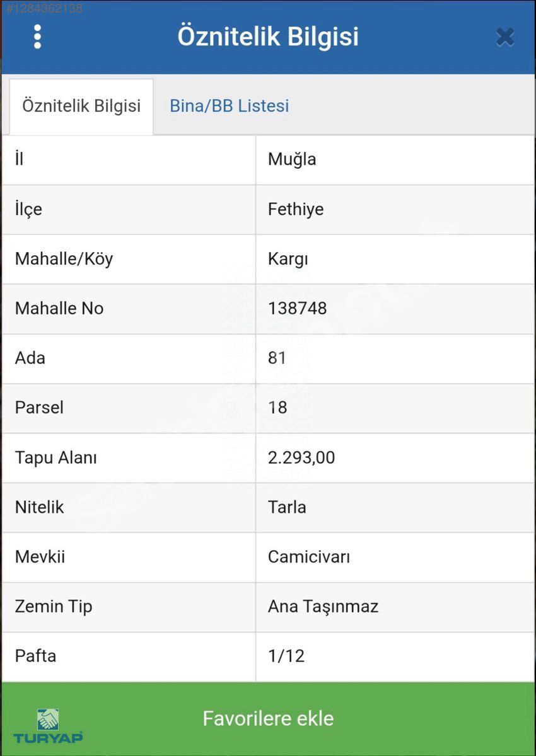536x756 pixels.
Task: Select the Tapu Alanı row label
Action: (56, 457)
